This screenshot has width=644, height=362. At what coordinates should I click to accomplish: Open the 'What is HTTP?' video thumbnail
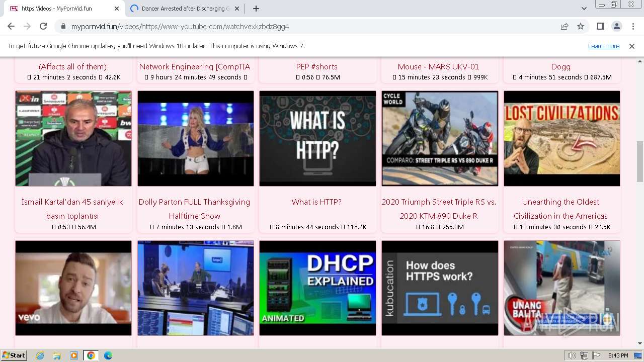coord(317,138)
